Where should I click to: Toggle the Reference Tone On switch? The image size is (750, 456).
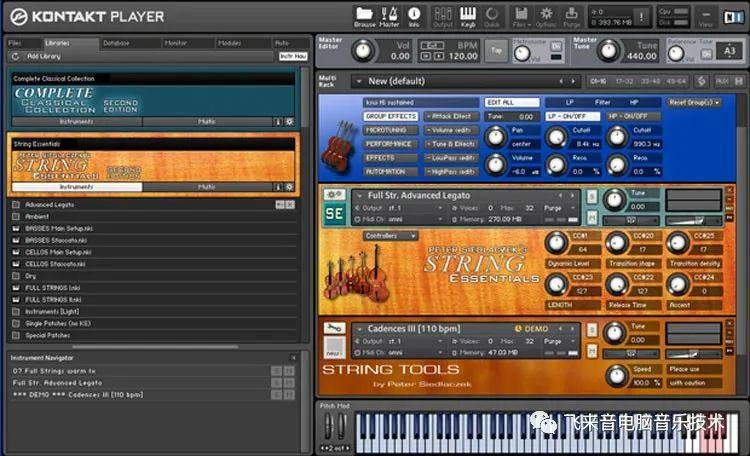pos(706,55)
